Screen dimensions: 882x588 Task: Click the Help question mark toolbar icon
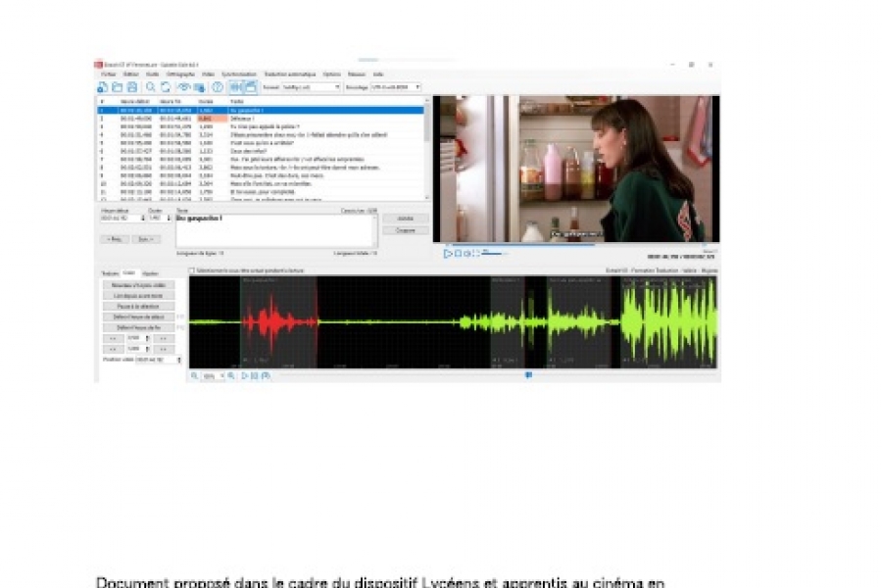(218, 87)
